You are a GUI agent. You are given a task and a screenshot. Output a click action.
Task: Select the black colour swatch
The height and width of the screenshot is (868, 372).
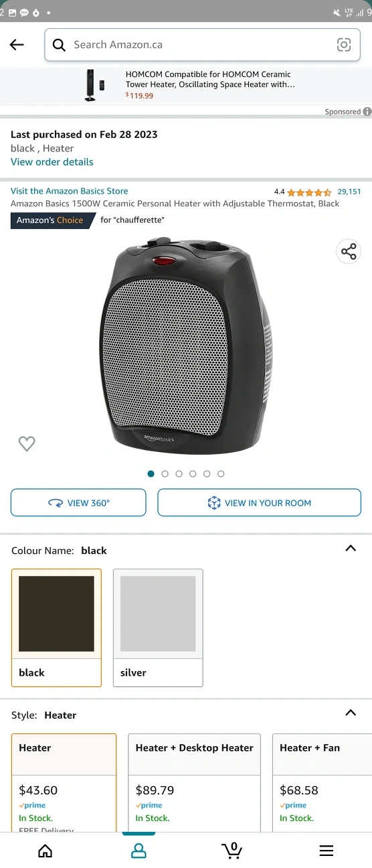(56, 628)
